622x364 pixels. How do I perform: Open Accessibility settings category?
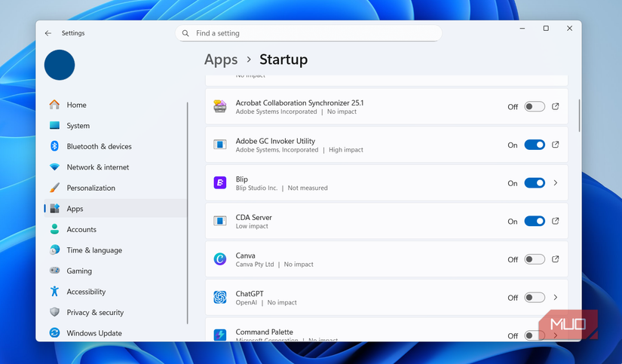pyautogui.click(x=115, y=292)
